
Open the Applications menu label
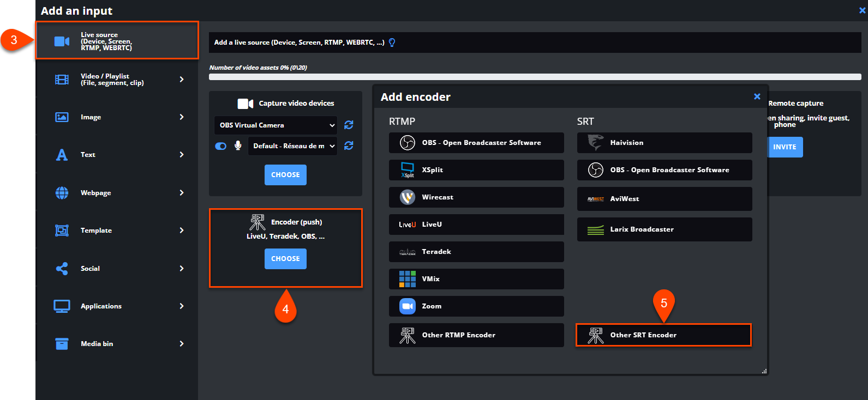101,306
